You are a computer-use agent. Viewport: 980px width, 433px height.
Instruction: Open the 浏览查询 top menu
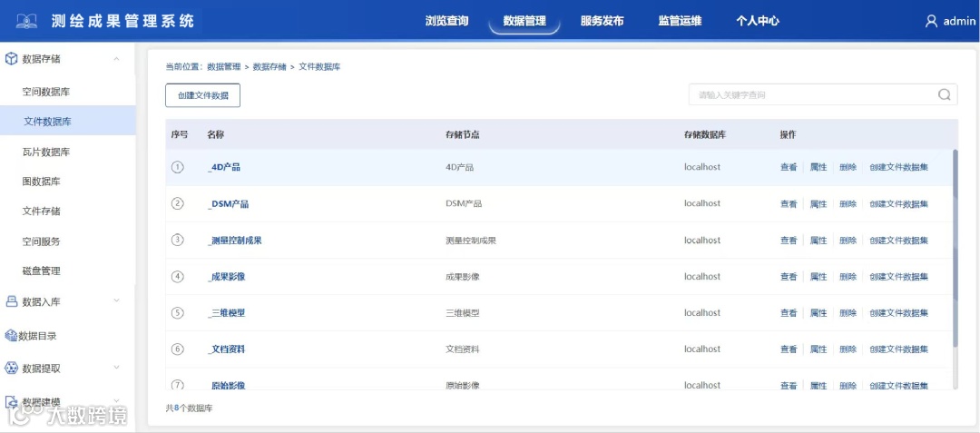(446, 21)
